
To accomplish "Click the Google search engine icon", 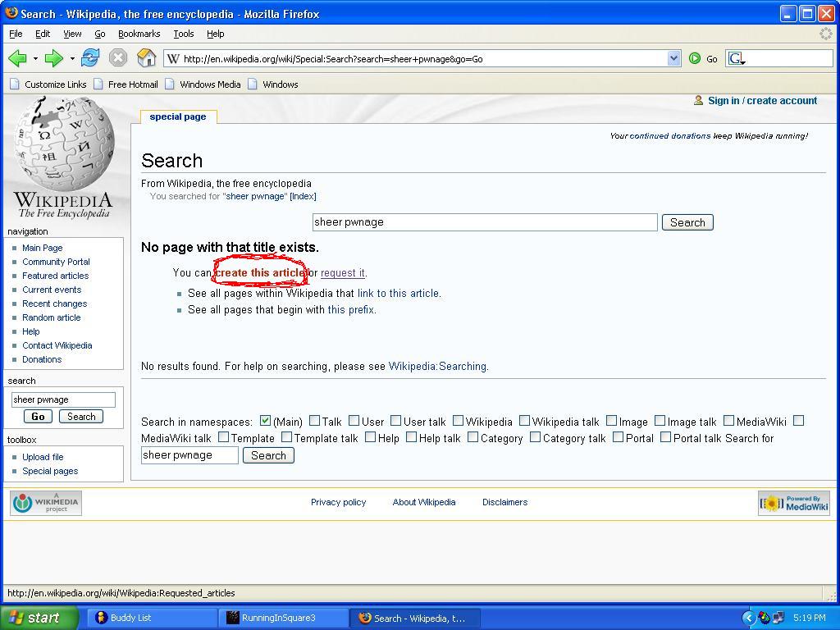I will pyautogui.click(x=737, y=58).
